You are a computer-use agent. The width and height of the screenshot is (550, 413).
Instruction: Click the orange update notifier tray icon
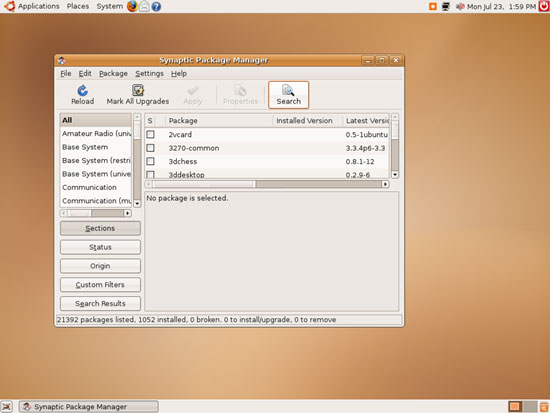point(433,6)
